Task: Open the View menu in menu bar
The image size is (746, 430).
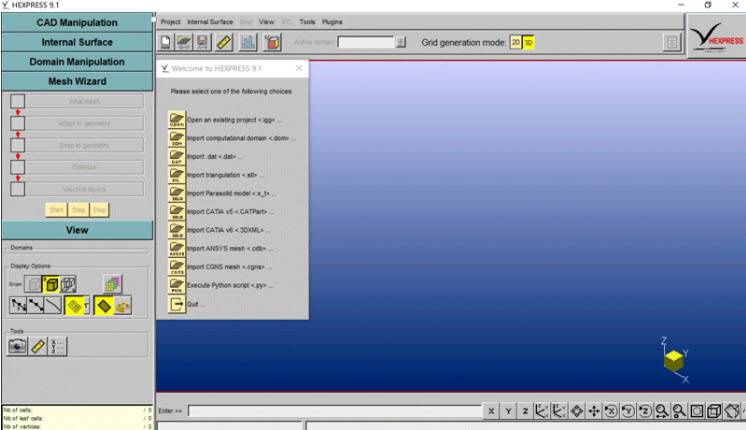Action: tap(266, 22)
